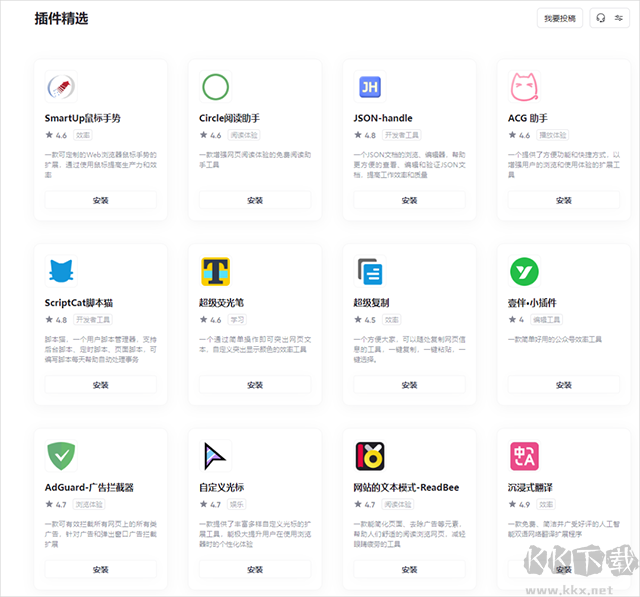Open the SmartUp鼠标手势 plugin icon
Image resolution: width=640 pixels, height=597 pixels.
tap(61, 87)
